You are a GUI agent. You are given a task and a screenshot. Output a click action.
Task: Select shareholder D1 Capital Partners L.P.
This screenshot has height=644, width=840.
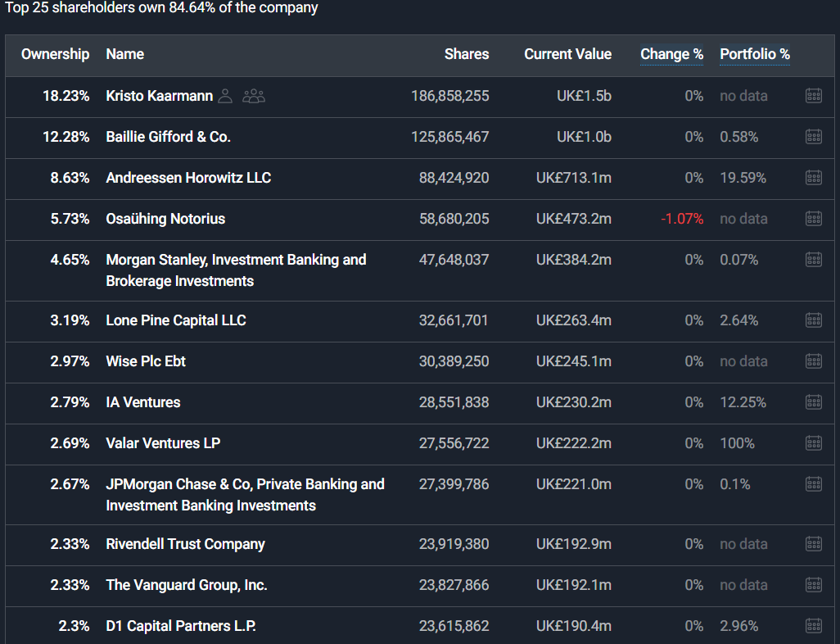pyautogui.click(x=181, y=626)
